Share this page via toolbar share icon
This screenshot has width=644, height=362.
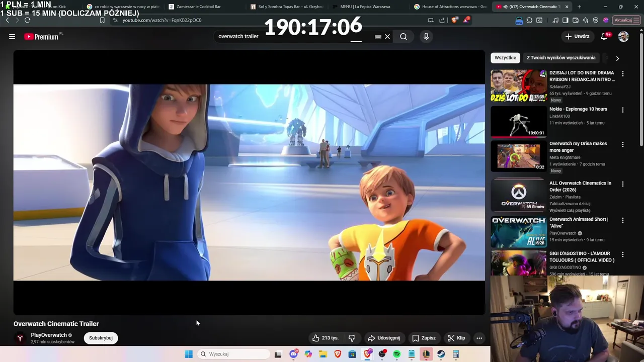[x=442, y=20]
